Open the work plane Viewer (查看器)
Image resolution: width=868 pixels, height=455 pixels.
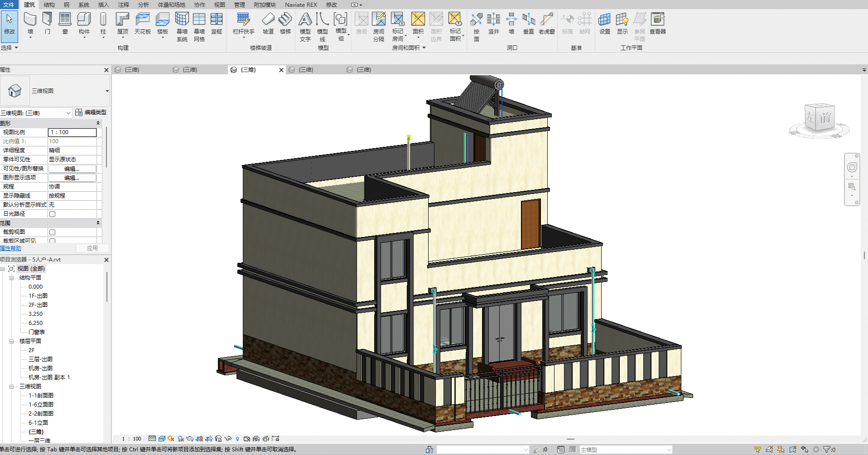coord(658,24)
